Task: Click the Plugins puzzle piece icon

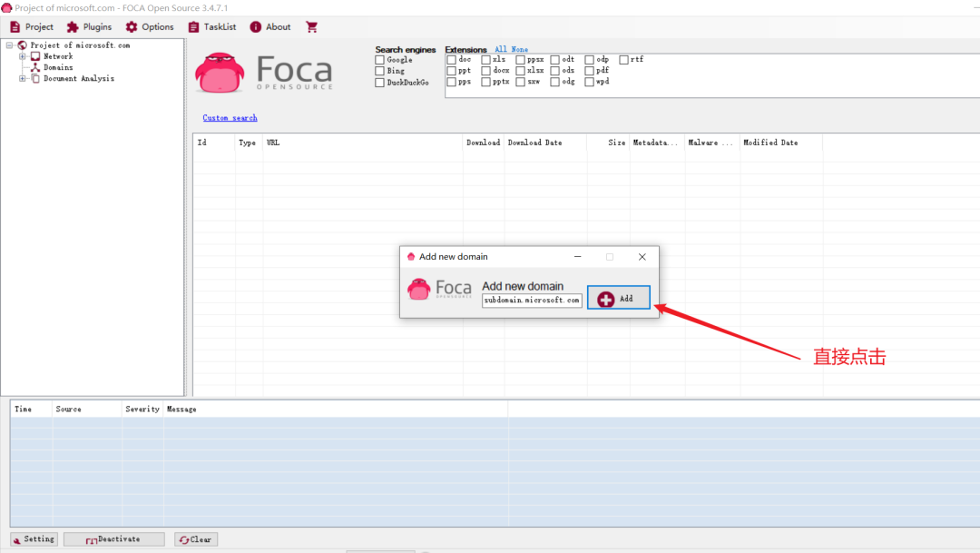Action: (73, 27)
